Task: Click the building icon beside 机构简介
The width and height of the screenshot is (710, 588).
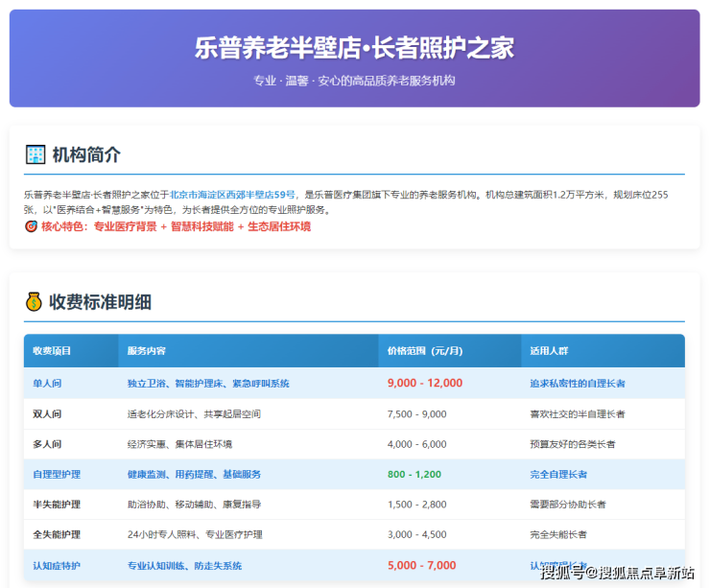Action: pyautogui.click(x=35, y=154)
